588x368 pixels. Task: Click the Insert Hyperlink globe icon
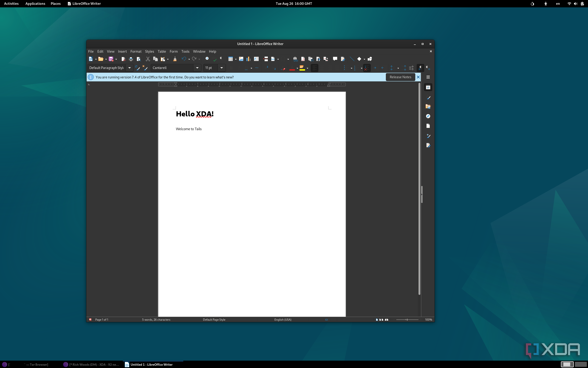point(295,59)
